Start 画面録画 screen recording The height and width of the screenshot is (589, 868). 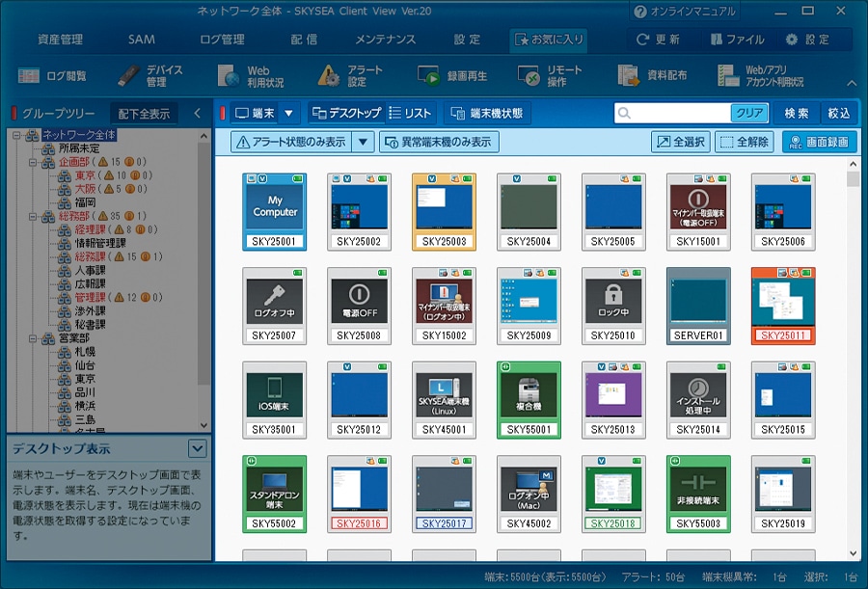pos(819,143)
